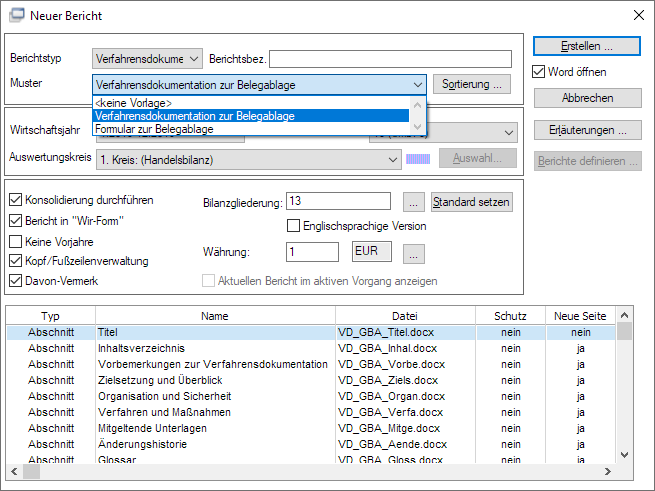Click the purple Auswertungskreis color swatch

click(418, 159)
